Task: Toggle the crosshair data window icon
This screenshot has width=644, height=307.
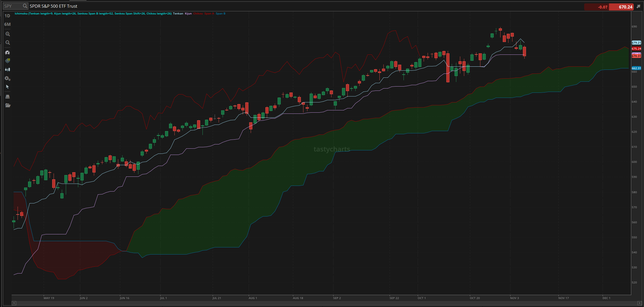Action: tap(8, 61)
